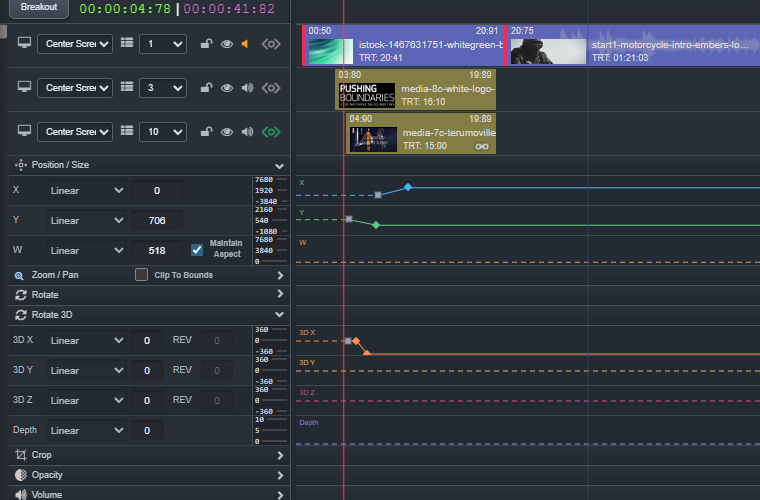The height and width of the screenshot is (500, 760).
Task: Click the 3D X REV field
Action: coord(217,341)
